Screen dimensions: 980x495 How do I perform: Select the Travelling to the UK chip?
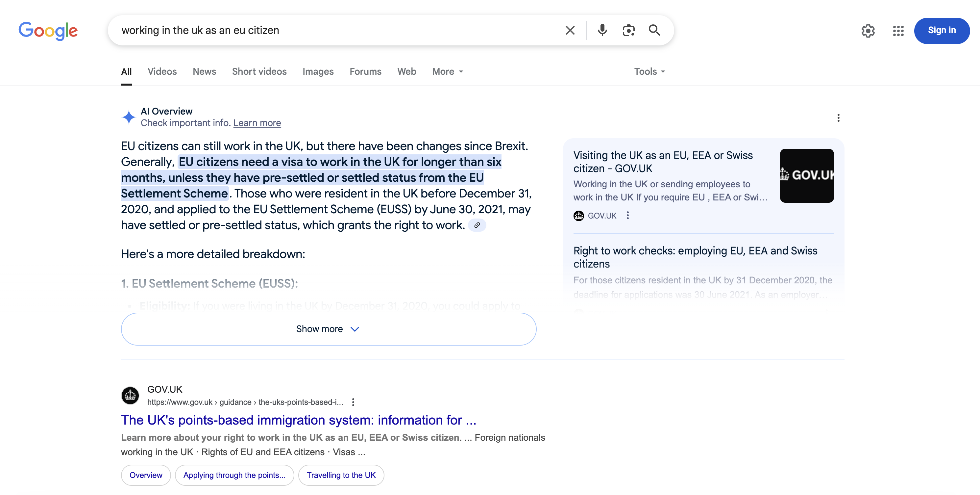click(x=341, y=475)
